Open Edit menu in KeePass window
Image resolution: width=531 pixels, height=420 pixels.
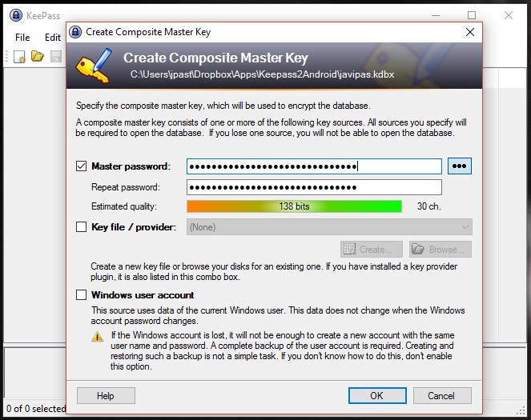(x=53, y=37)
